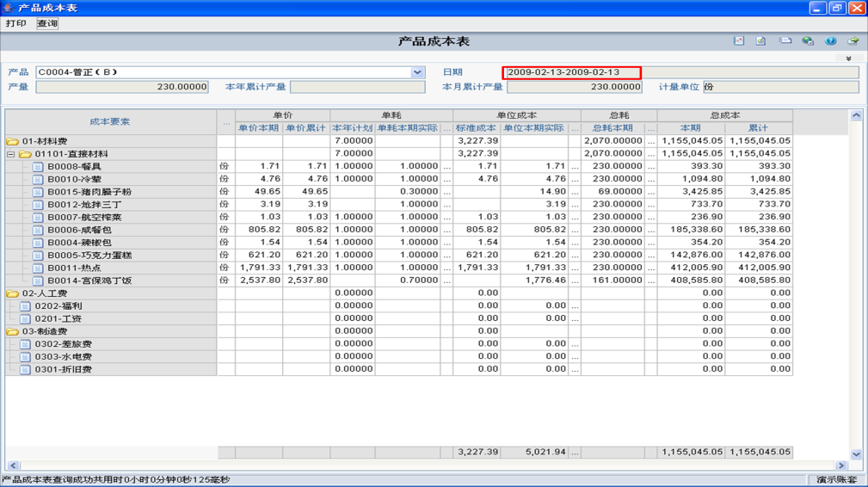The image size is (868, 487).
Task: Select the B0008-餐具 tree item
Action: click(x=74, y=167)
